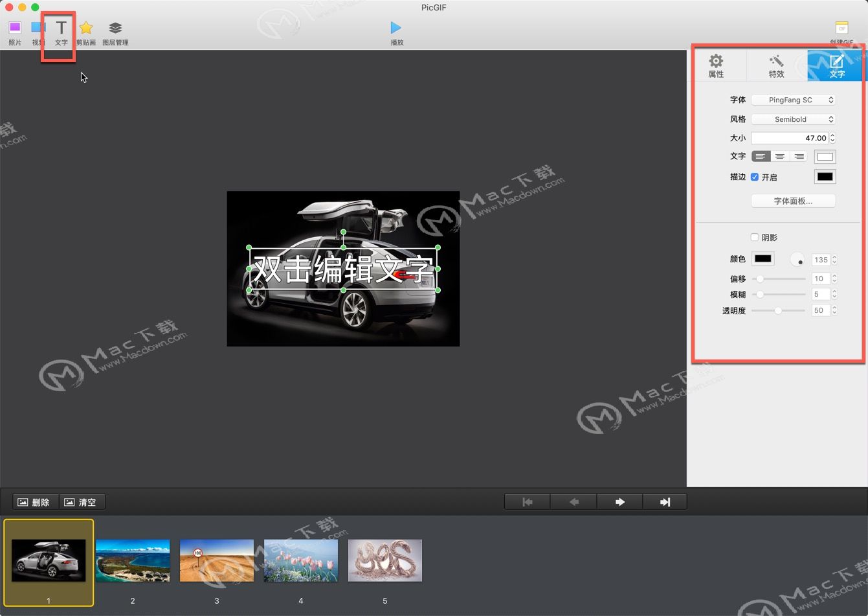Screen dimensions: 868x616
Task: Click the shadow angle dial
Action: tap(798, 259)
